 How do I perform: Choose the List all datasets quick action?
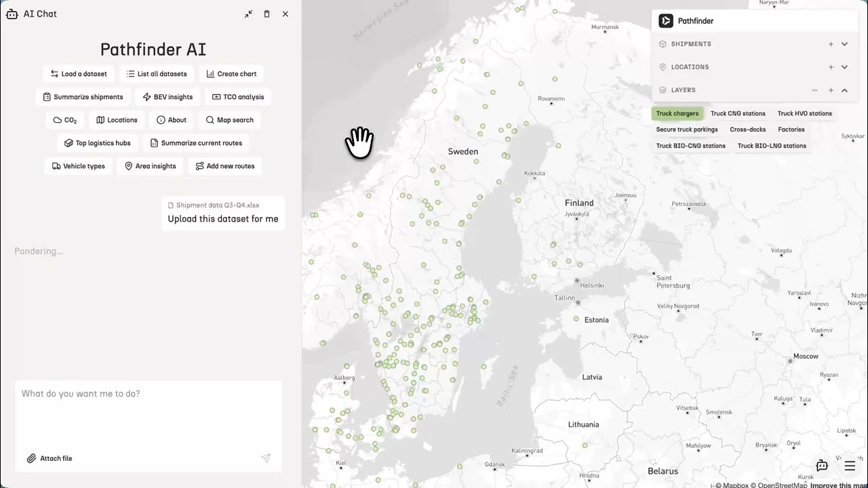click(157, 74)
